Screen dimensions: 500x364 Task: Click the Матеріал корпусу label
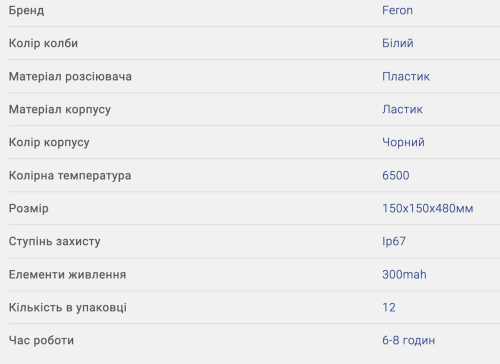[60, 109]
